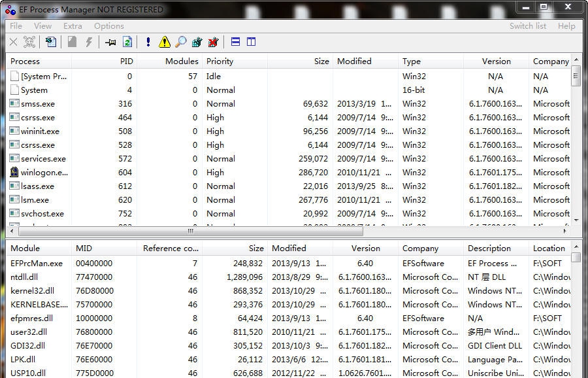Screen dimensions: 588x378
Task: Open search using the magnifier icon
Action: (180, 42)
